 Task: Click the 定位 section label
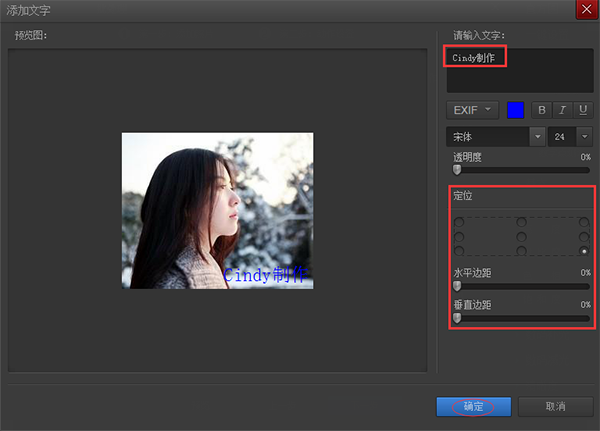[x=463, y=196]
